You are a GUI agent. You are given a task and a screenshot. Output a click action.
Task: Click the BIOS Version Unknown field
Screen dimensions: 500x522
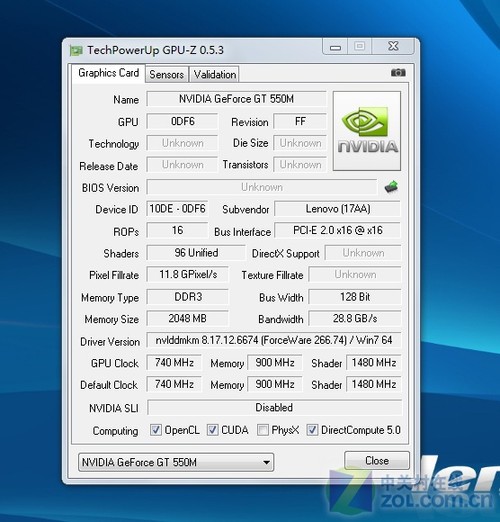click(262, 187)
